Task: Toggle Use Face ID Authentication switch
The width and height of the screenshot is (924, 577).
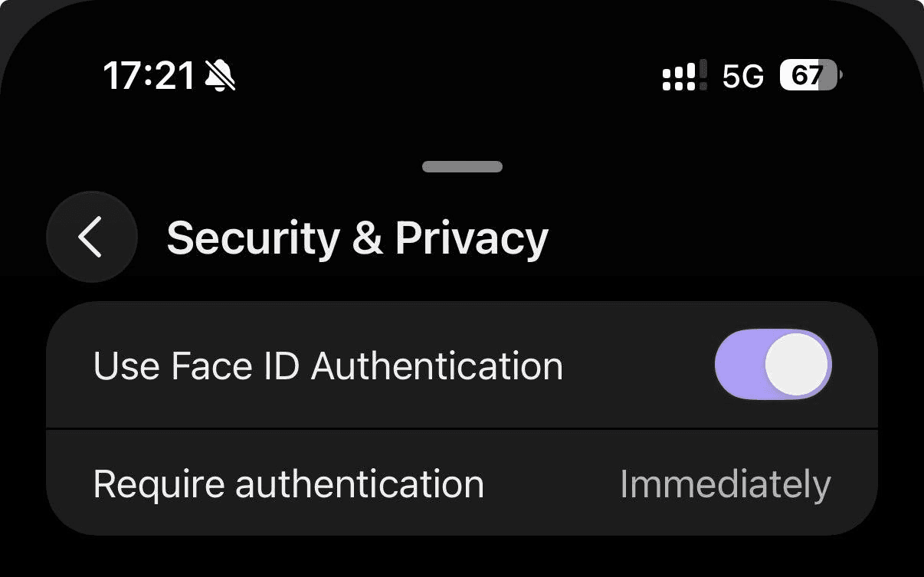Action: [x=773, y=365]
